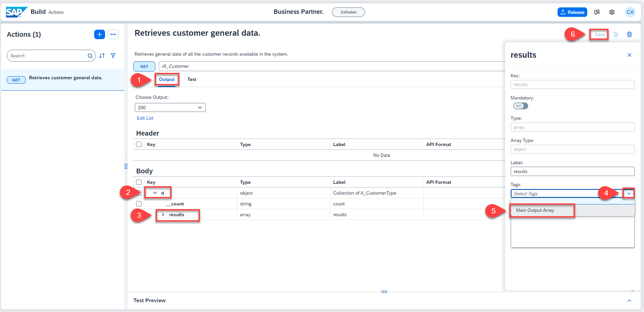644x312 pixels.
Task: Check the __count row checkbox
Action: point(139,204)
